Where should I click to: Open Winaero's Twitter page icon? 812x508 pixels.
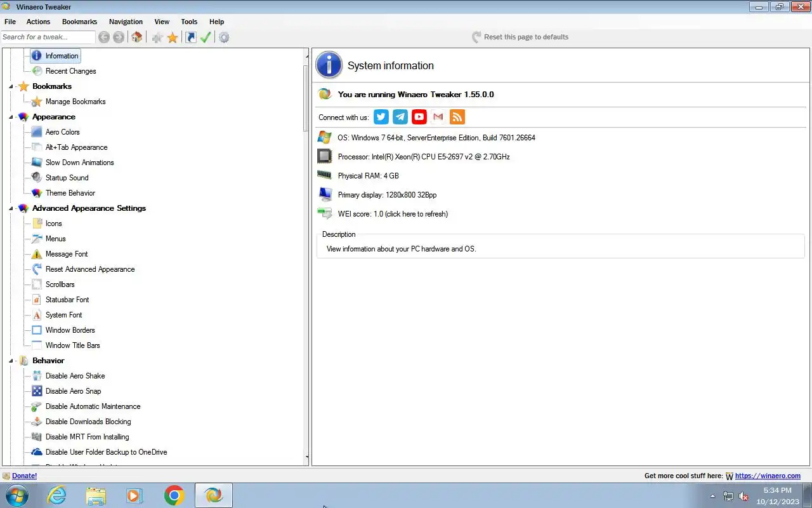(381, 117)
